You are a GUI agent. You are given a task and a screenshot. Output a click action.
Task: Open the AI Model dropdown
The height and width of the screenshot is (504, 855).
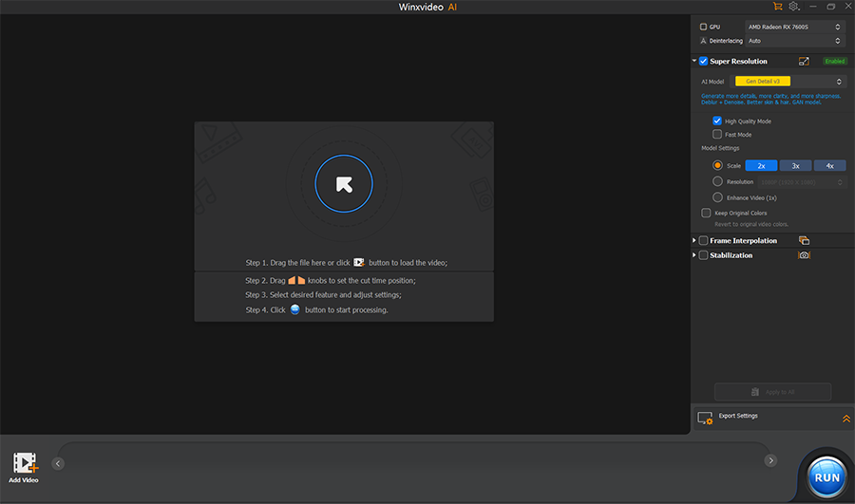tap(789, 82)
